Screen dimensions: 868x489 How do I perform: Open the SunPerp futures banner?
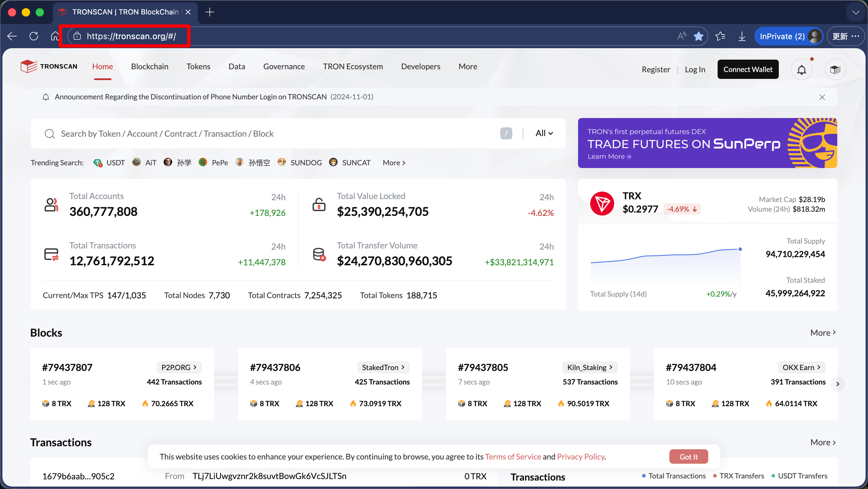(x=708, y=143)
